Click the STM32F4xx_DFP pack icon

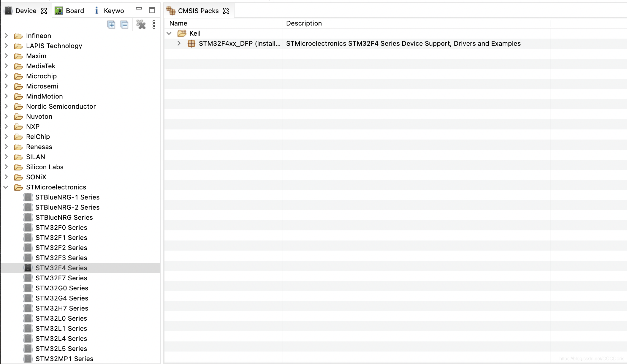click(191, 44)
